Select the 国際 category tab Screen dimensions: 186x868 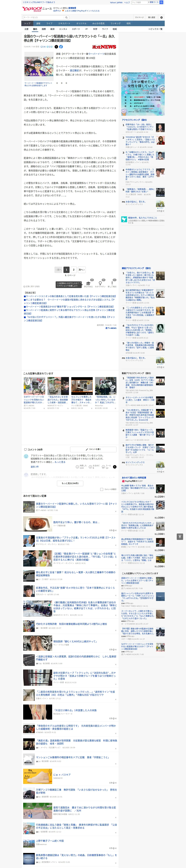click(x=44, y=29)
